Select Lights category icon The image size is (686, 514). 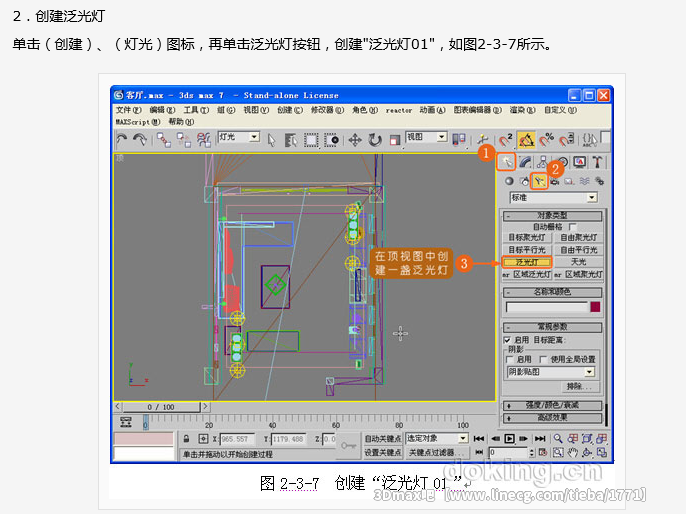(x=539, y=181)
